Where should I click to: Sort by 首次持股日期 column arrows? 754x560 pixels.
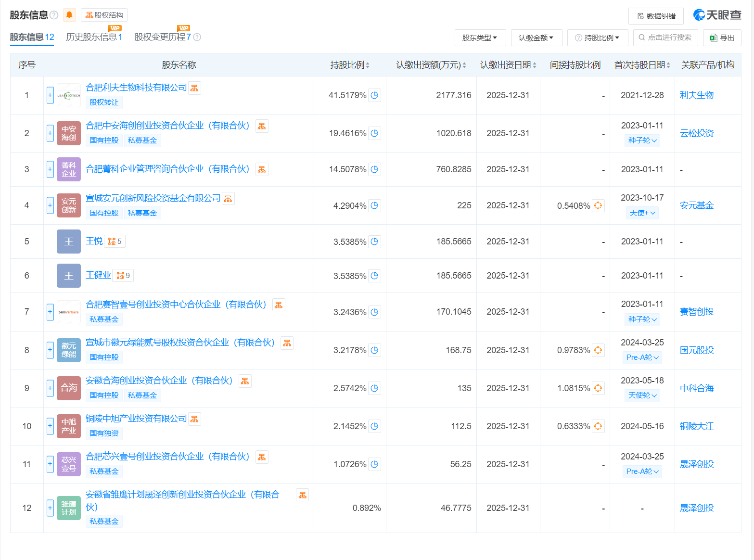(x=668, y=65)
